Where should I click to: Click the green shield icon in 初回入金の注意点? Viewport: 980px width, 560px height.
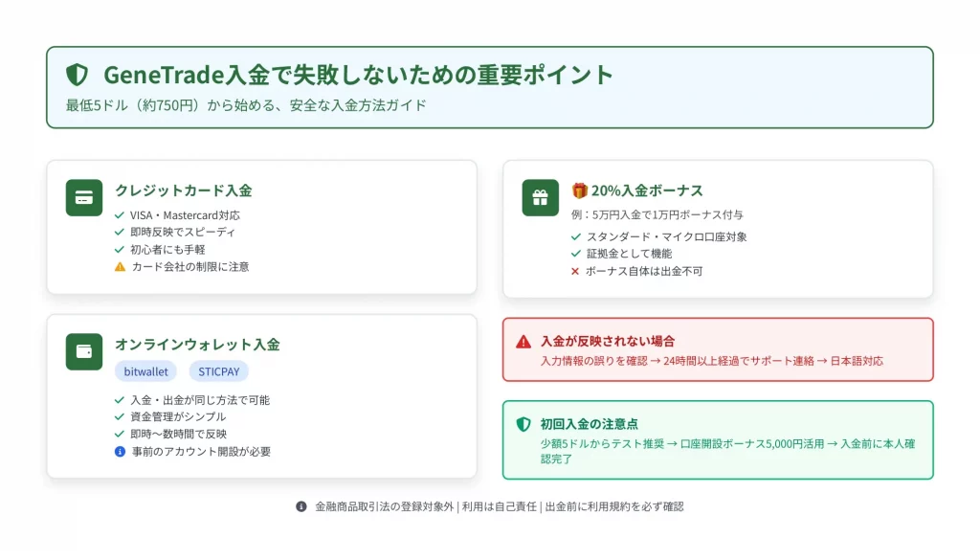[x=523, y=424]
